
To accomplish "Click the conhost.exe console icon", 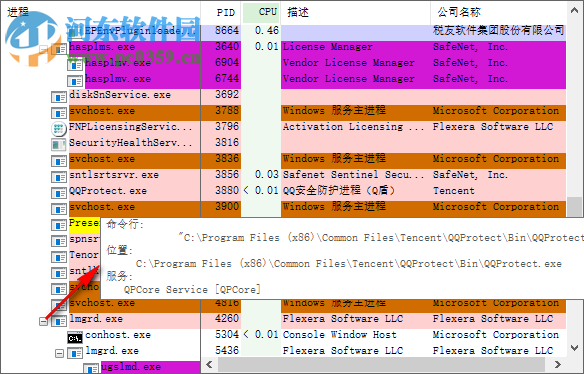I will pyautogui.click(x=75, y=338).
